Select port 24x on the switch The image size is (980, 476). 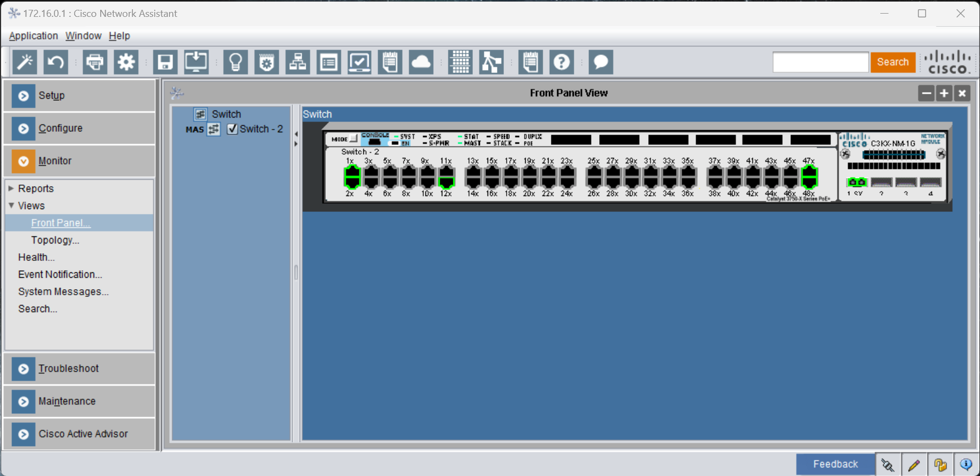tap(568, 183)
